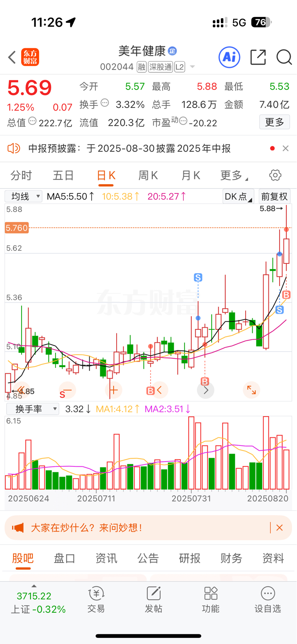This screenshot has height=644, width=297.
Task: Switch to 资讯 tab
Action: point(106,558)
